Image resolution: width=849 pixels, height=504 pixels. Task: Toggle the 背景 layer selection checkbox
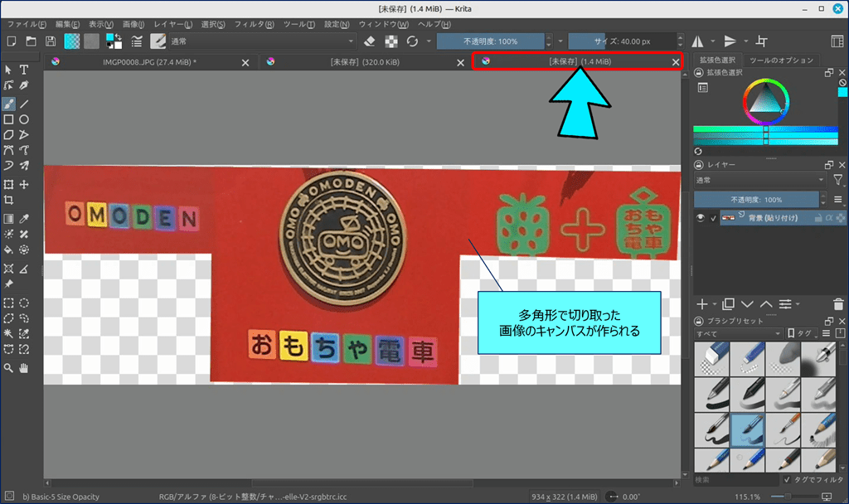714,218
